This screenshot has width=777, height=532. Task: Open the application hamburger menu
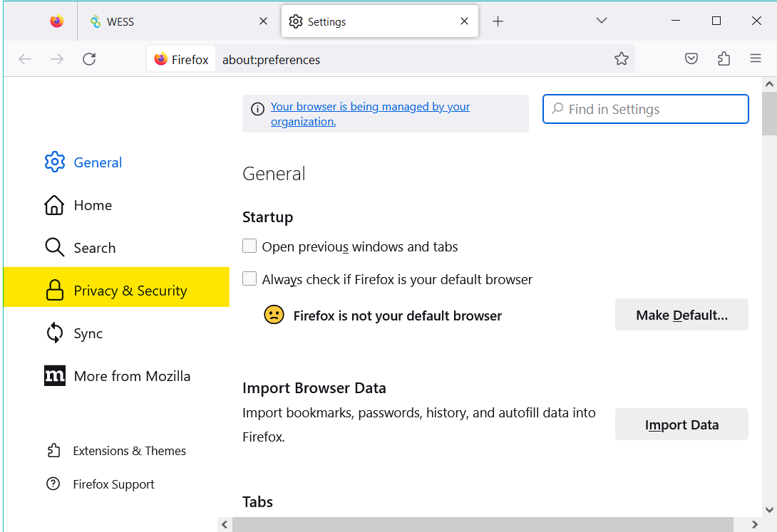pyautogui.click(x=755, y=59)
